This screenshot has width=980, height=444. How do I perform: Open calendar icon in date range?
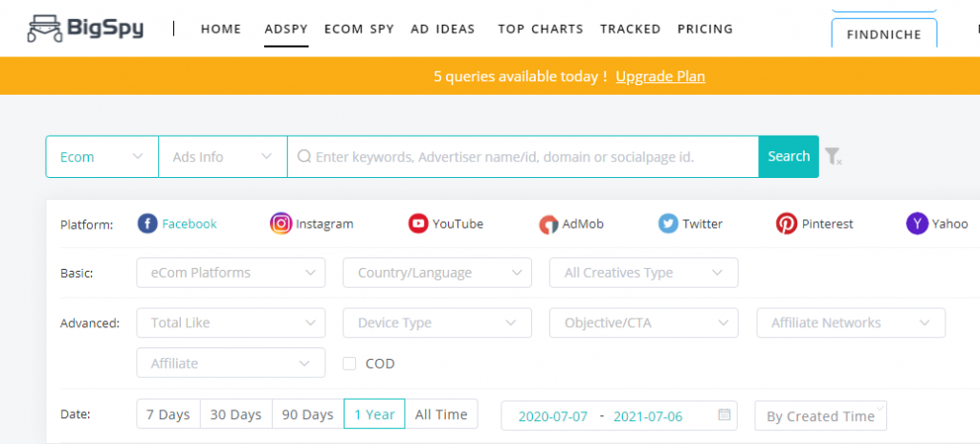[724, 414]
